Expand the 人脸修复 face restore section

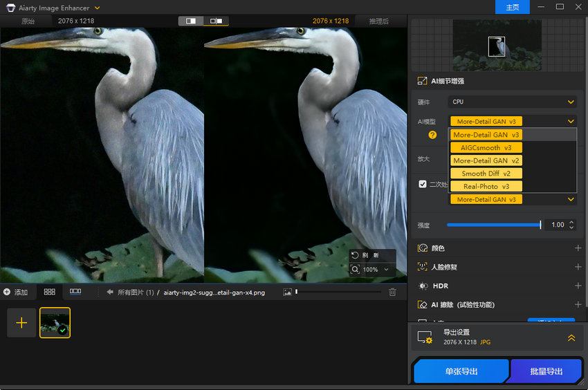[x=578, y=267]
